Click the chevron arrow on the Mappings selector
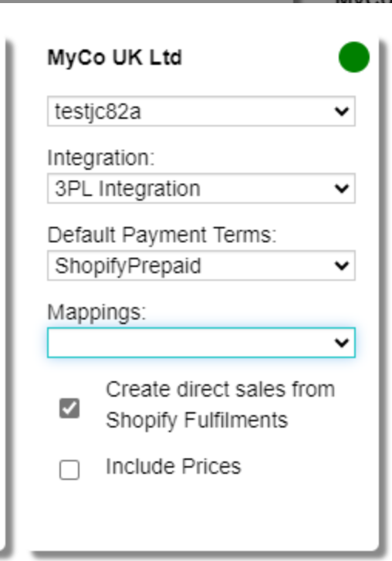This screenshot has width=392, height=561. coord(342,343)
